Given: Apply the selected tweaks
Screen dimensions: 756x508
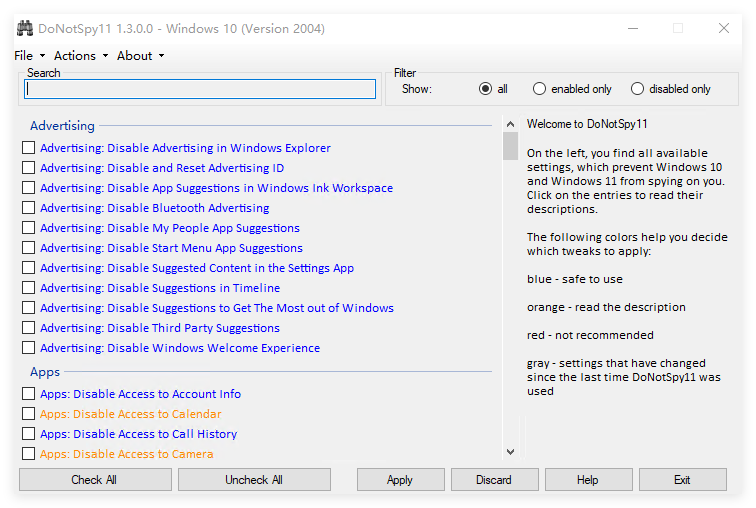Looking at the screenshot, I should pos(400,480).
